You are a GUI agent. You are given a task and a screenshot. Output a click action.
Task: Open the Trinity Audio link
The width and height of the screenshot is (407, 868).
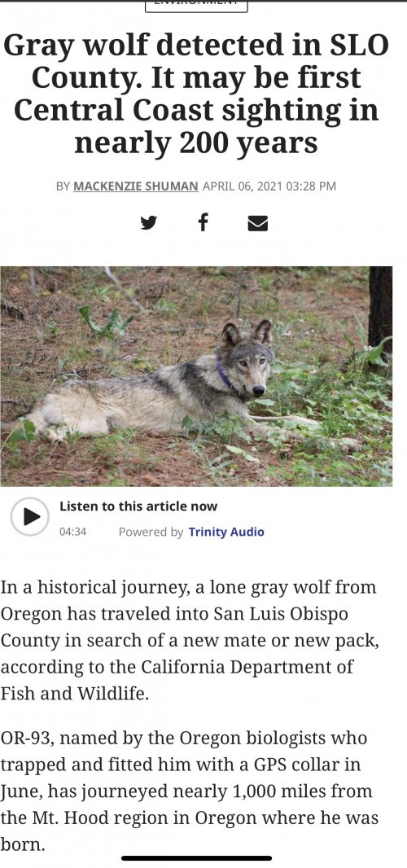click(x=226, y=532)
